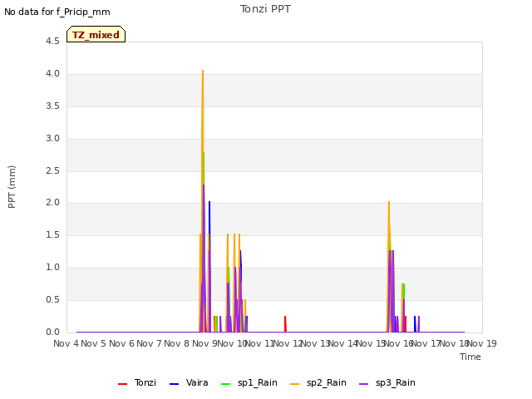Click the 4.5 y-axis tick label
Screen dimensions: 532x399
pos(52,42)
